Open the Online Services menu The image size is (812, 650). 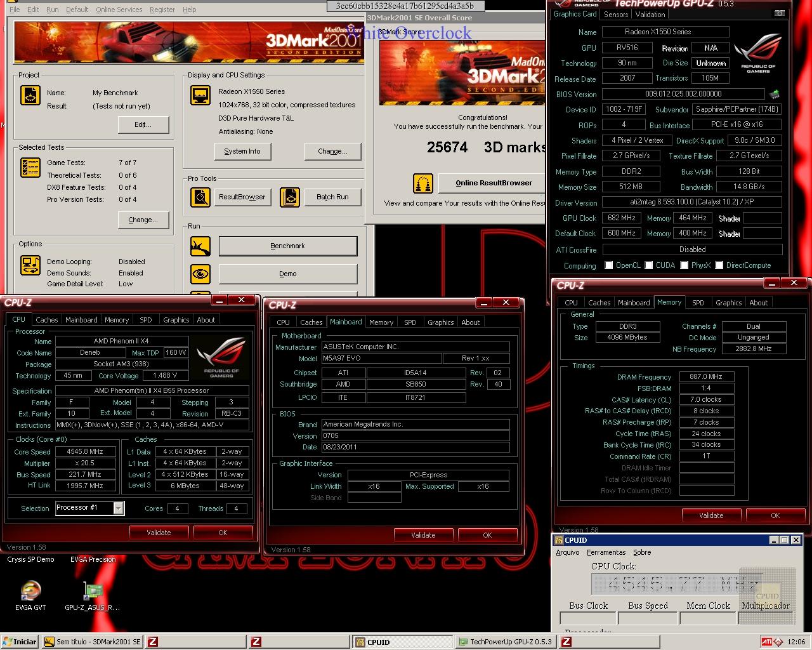point(119,10)
